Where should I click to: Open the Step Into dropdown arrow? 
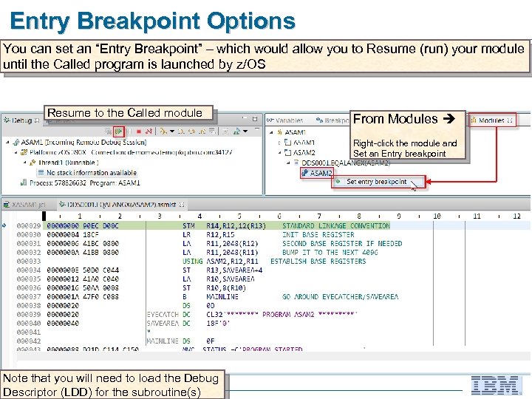171,132
